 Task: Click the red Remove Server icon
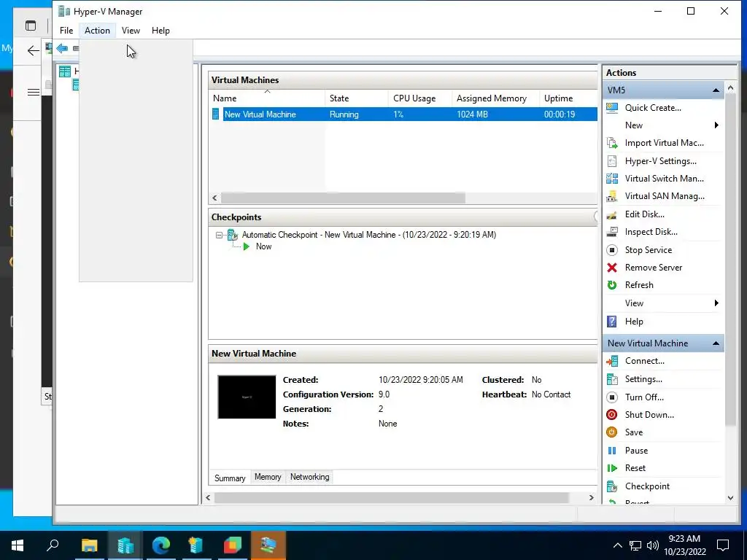coord(612,268)
